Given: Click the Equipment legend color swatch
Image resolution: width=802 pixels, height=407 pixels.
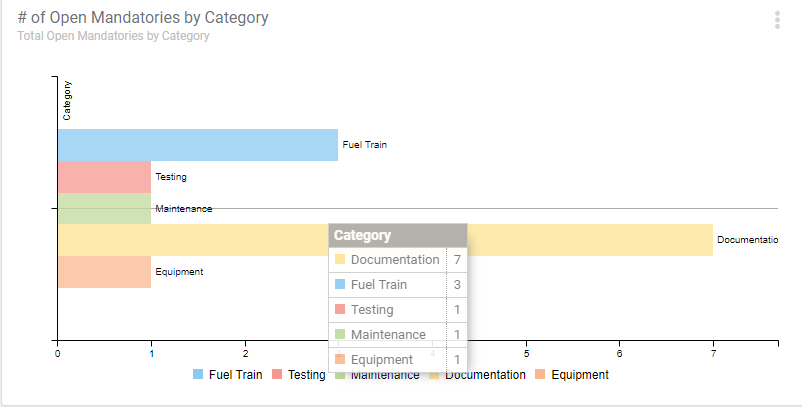Looking at the screenshot, I should point(540,375).
